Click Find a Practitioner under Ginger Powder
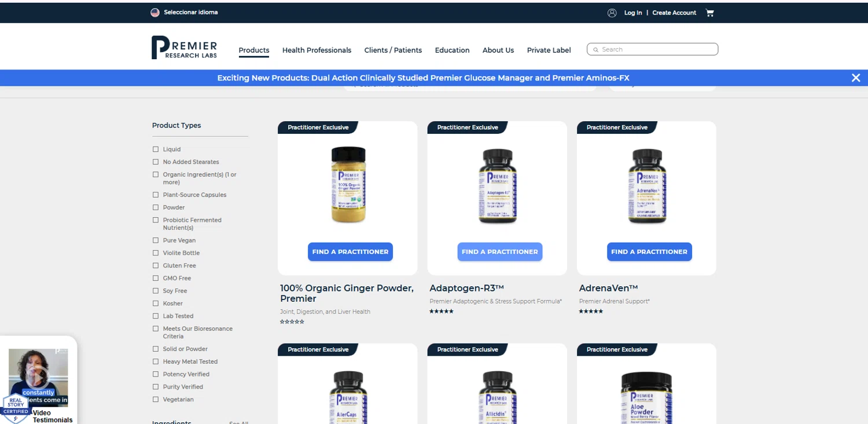The height and width of the screenshot is (424, 868). pyautogui.click(x=350, y=252)
